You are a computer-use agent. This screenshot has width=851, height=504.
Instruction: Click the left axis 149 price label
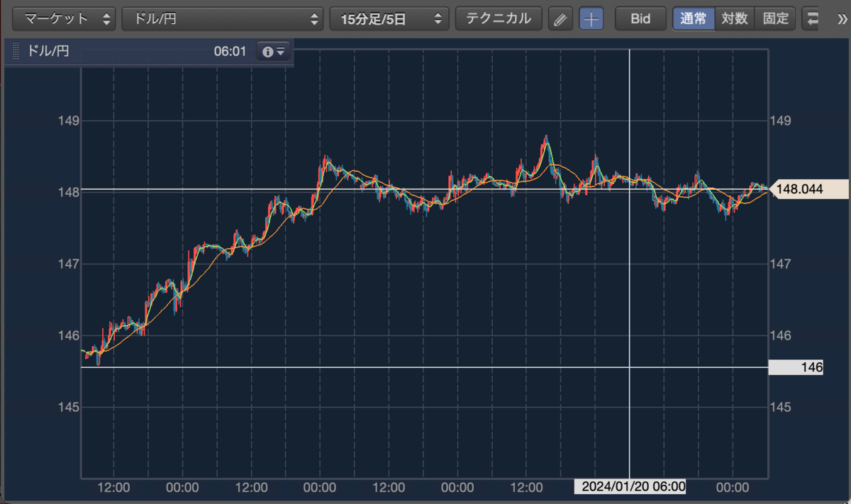click(x=69, y=121)
